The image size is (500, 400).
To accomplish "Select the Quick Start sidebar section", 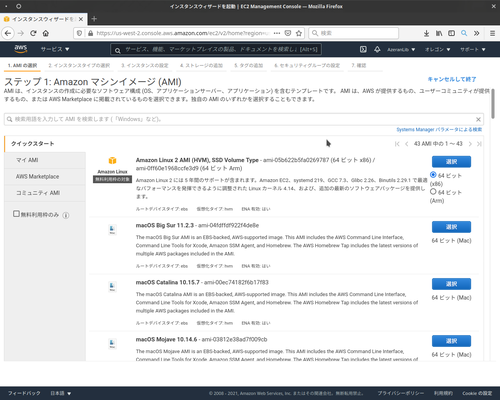I will [45, 144].
